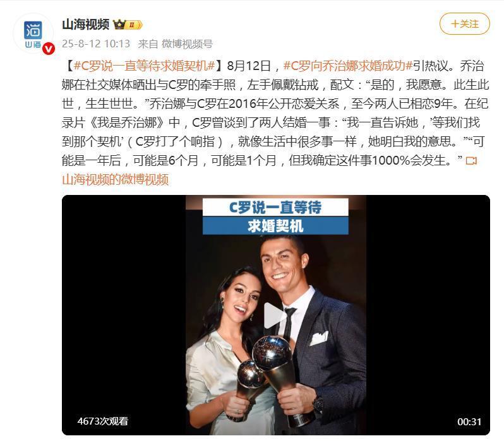Click the video's blue 求婚契机 title banner

coord(275,226)
